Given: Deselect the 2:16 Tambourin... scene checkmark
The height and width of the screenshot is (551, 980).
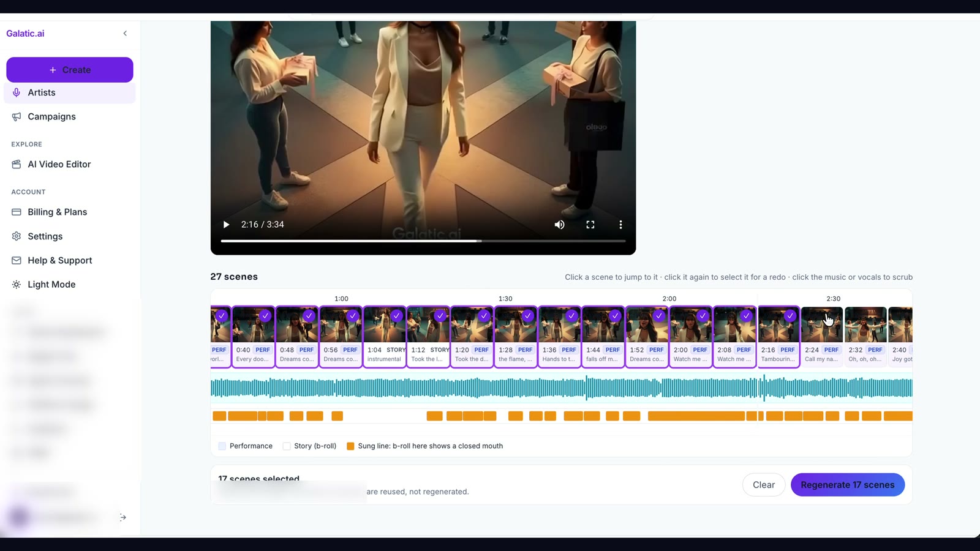Looking at the screenshot, I should [790, 316].
